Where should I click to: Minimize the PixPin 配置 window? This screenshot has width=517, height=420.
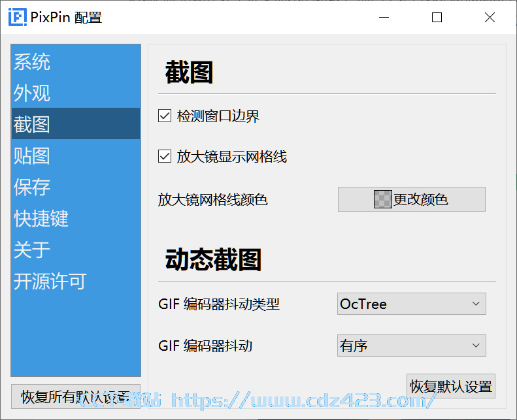384,17
